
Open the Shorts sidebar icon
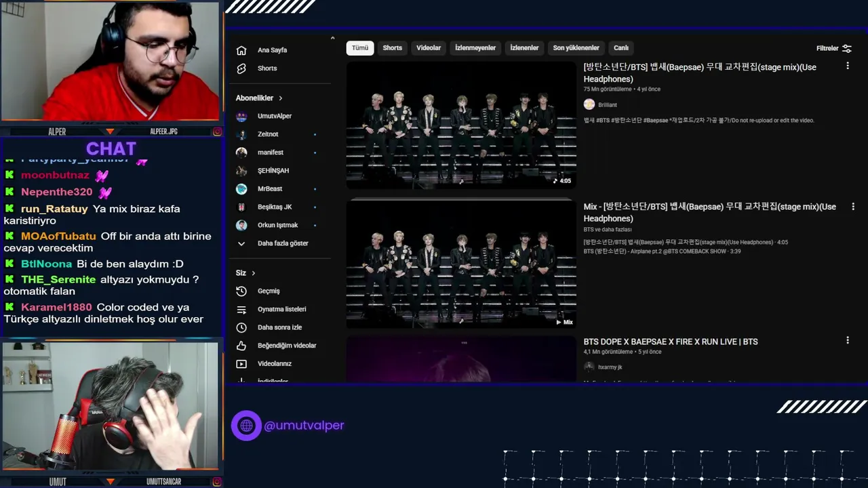(241, 68)
